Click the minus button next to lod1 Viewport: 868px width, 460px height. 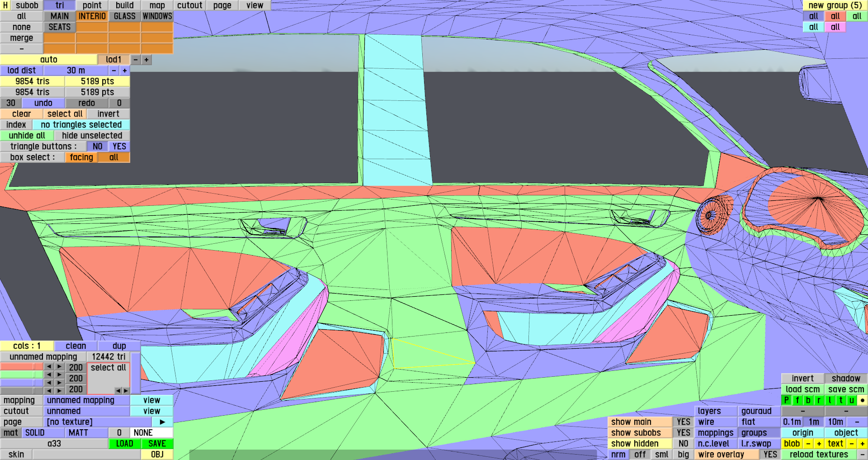pos(136,60)
